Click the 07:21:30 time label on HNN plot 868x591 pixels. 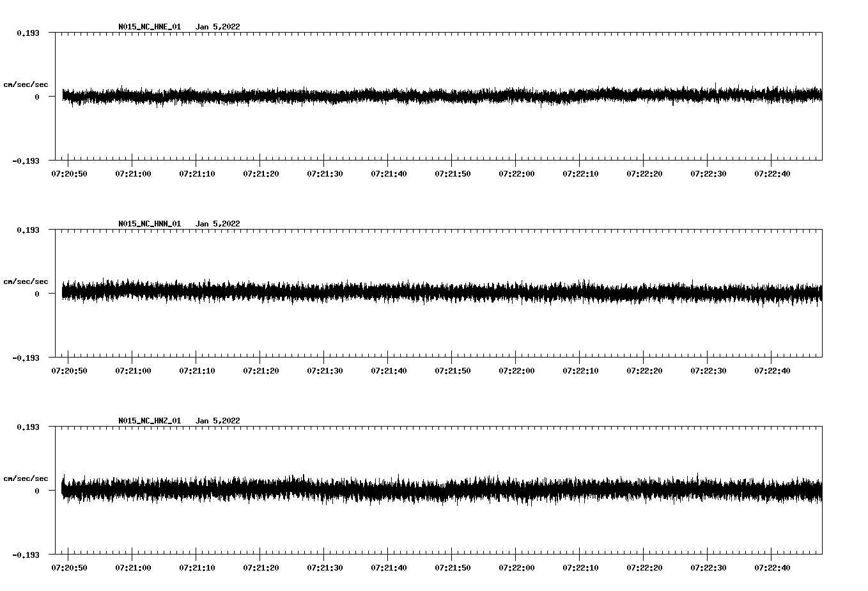click(325, 371)
